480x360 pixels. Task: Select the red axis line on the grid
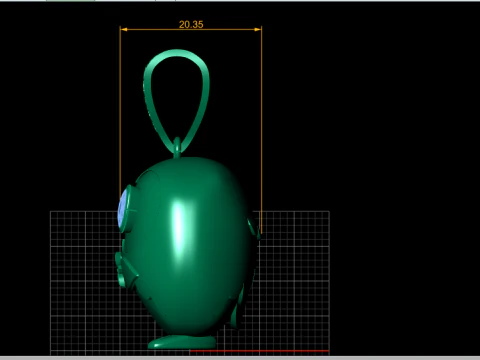click(259, 351)
